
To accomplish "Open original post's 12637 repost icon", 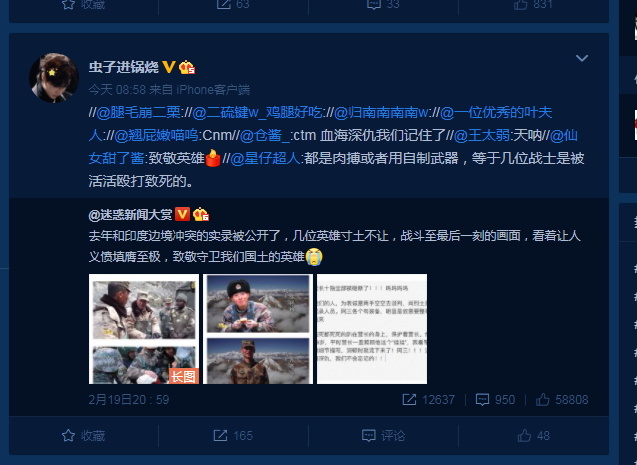I will pos(428,400).
